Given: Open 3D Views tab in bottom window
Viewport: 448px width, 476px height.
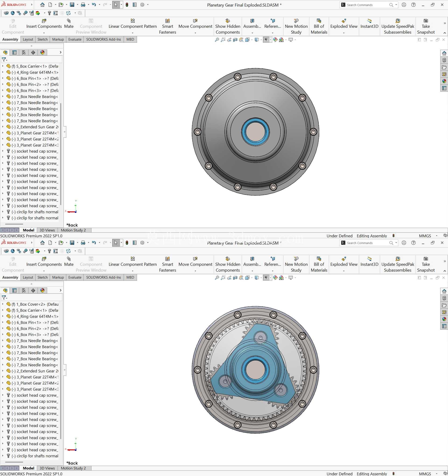Looking at the screenshot, I should click(47, 468).
